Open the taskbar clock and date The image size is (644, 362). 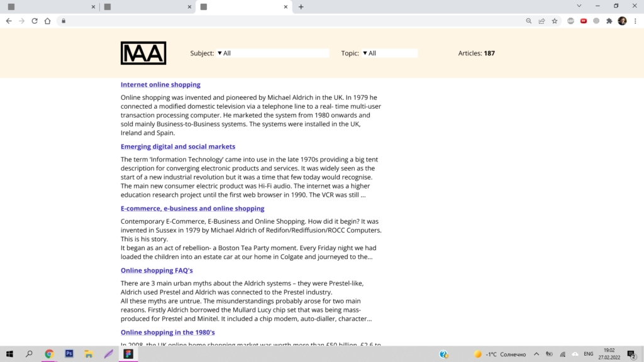click(609, 354)
